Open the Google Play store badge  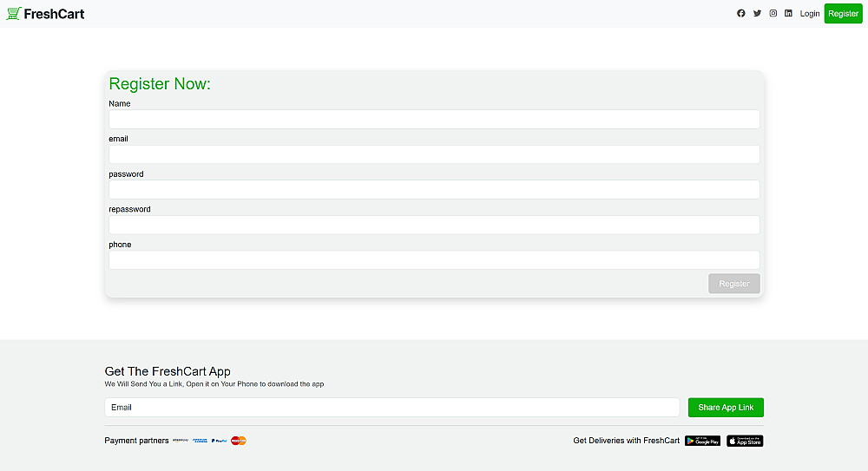(702, 441)
